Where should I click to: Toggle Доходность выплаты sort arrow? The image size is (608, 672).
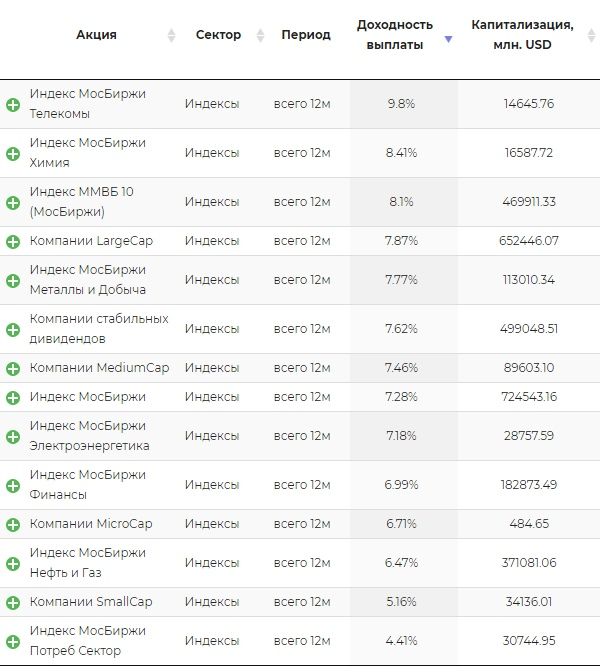pos(448,39)
